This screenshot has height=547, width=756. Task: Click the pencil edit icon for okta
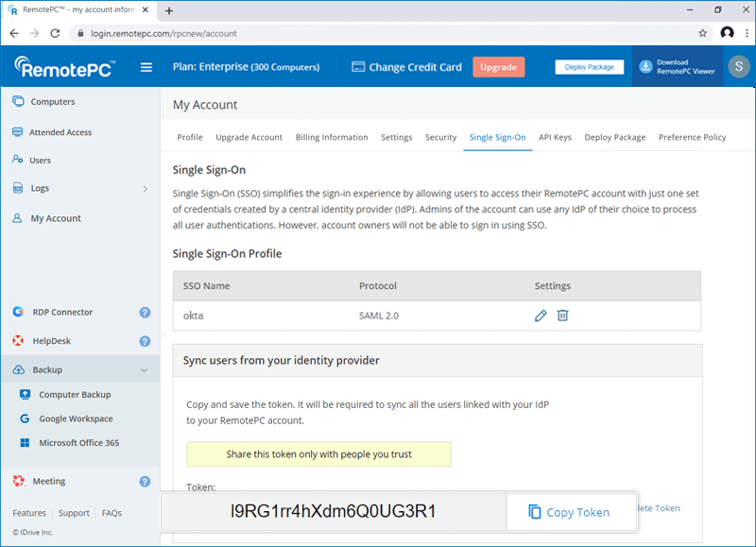541,316
